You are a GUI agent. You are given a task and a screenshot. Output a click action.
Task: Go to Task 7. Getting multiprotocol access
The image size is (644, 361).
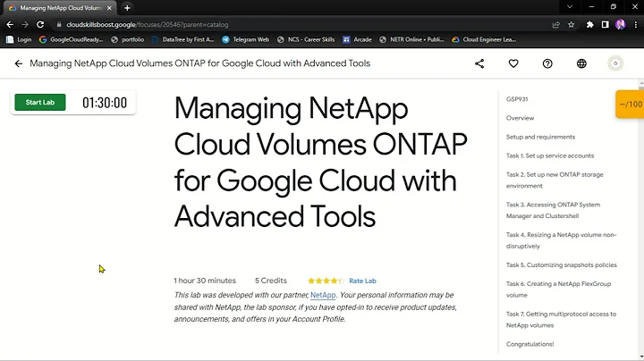pyautogui.click(x=561, y=320)
